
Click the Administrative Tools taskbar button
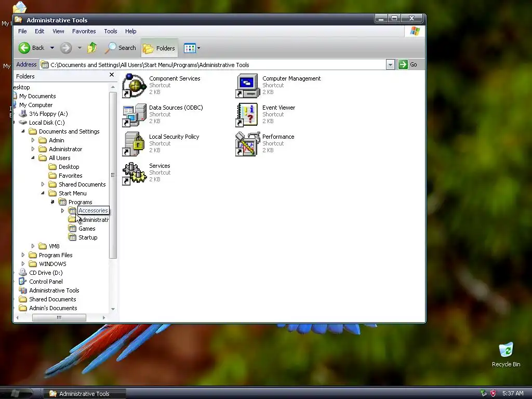click(84, 394)
